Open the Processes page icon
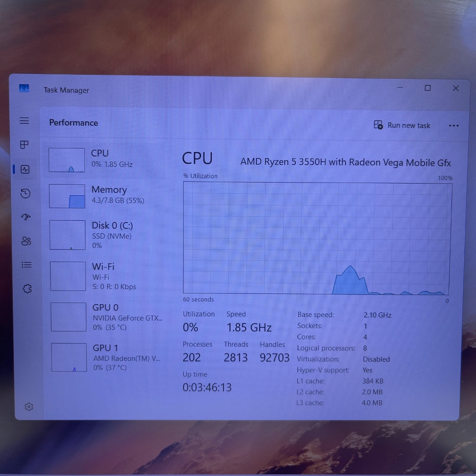The image size is (476, 476). click(x=24, y=145)
